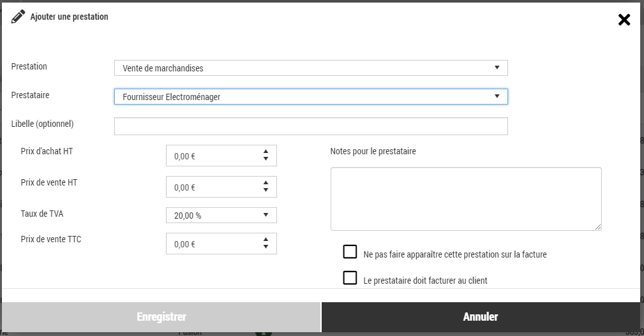Check 'Ne pas faire apparaître cette prestation' box
This screenshot has height=336, width=644.
pos(350,252)
